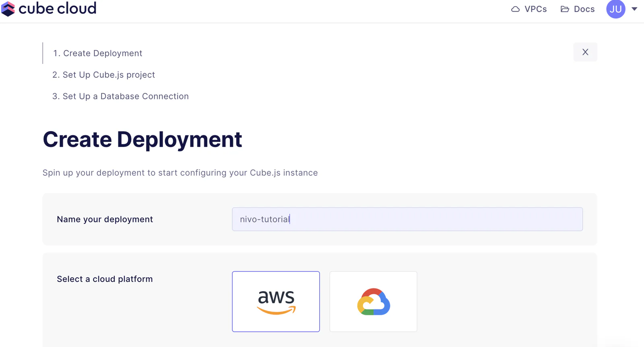Click the 'Select a cloud platform' label
This screenshot has height=347, width=644.
point(105,279)
